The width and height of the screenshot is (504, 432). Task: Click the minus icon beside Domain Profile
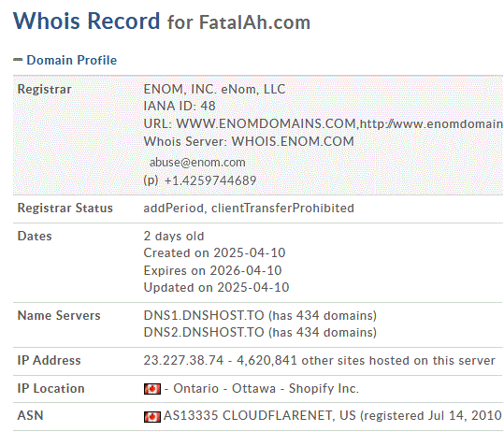click(18, 60)
